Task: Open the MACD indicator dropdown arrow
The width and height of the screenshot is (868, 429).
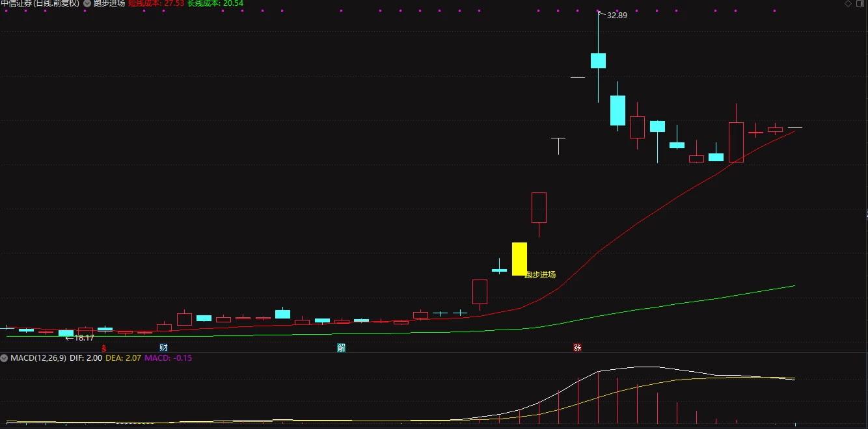Action: point(5,358)
